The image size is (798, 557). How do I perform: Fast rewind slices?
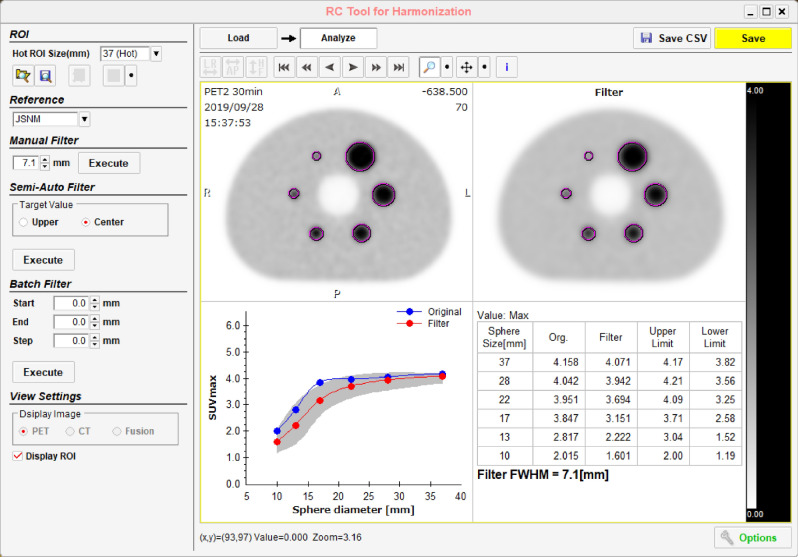tap(307, 67)
